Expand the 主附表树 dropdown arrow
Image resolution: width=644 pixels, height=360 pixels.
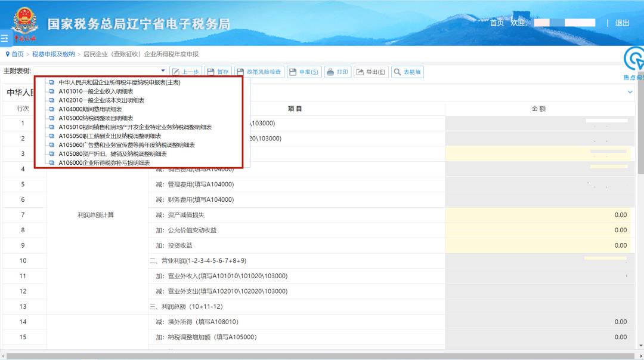coord(163,71)
